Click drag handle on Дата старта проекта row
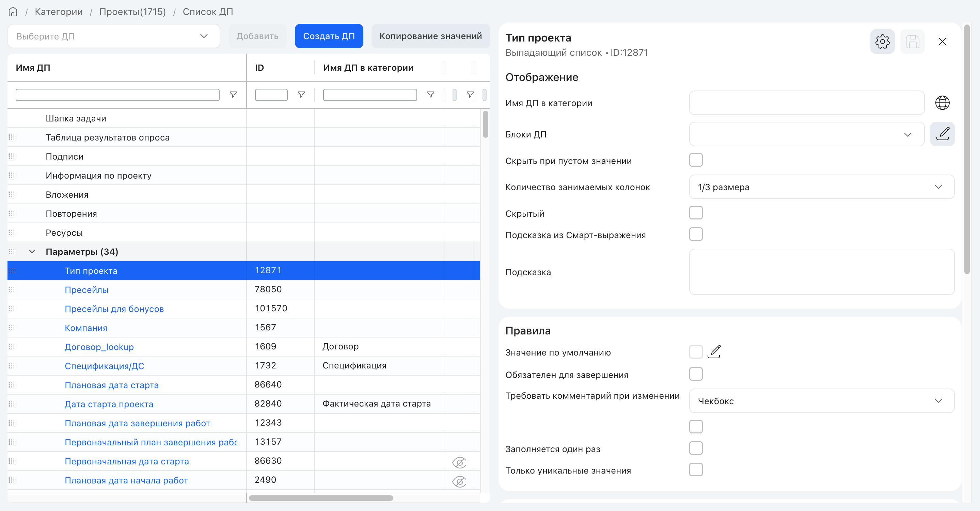 pyautogui.click(x=13, y=404)
